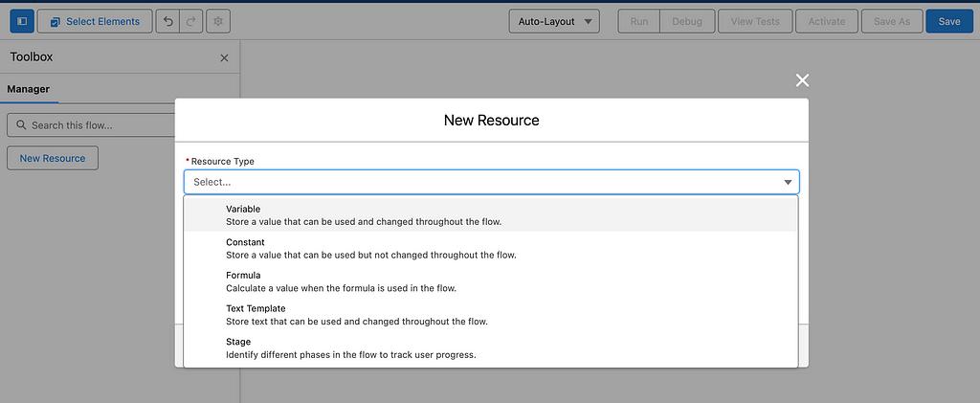Close the Toolbox panel with X

[x=224, y=57]
